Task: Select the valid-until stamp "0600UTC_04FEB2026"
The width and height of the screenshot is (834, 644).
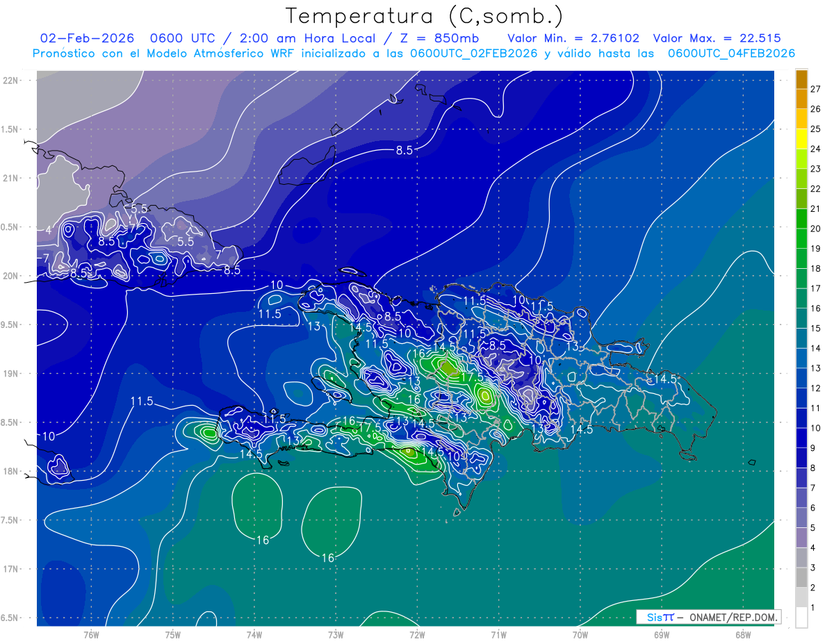Action: click(x=731, y=53)
